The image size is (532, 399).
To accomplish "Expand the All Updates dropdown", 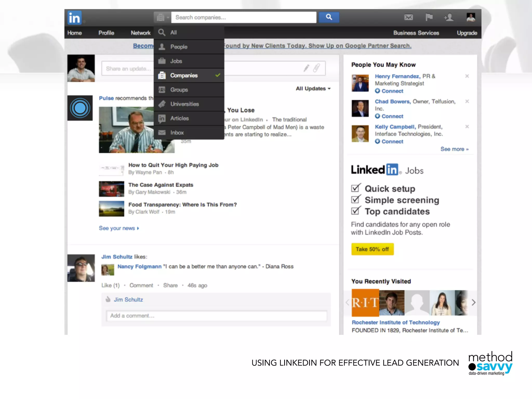I will click(x=313, y=89).
